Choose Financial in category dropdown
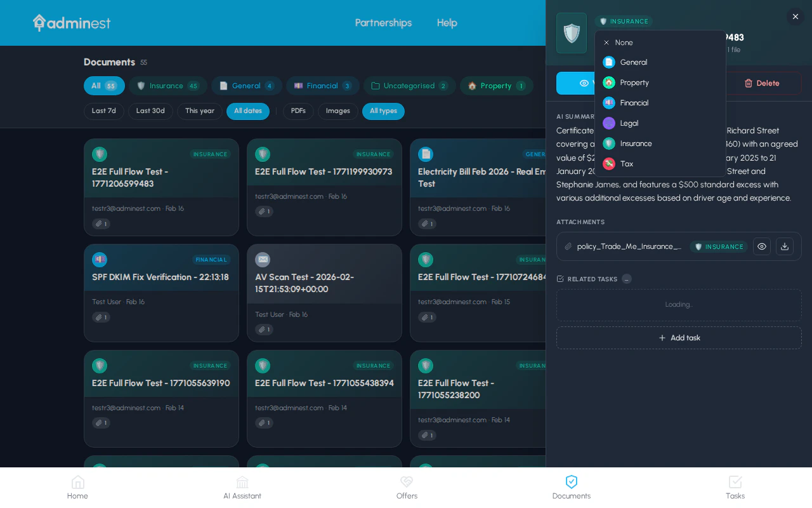 [x=660, y=103]
